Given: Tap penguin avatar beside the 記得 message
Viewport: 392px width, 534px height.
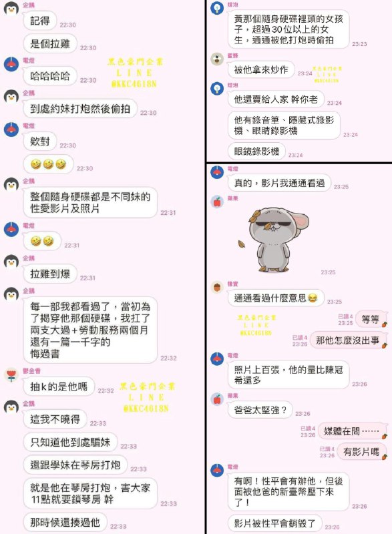Looking at the screenshot, I should (x=11, y=9).
